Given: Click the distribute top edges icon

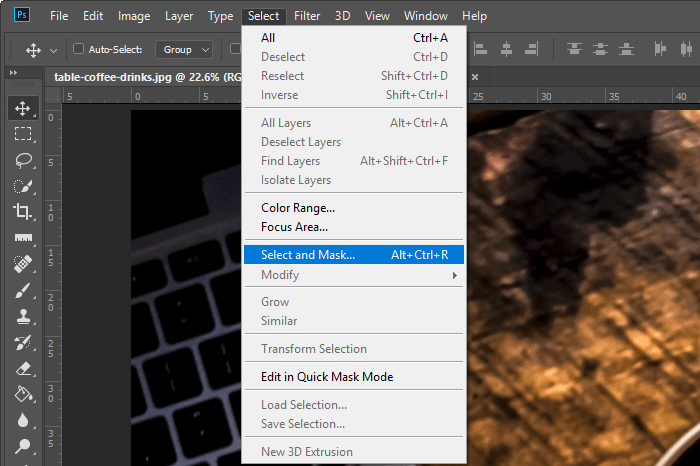Looking at the screenshot, I should 574,49.
